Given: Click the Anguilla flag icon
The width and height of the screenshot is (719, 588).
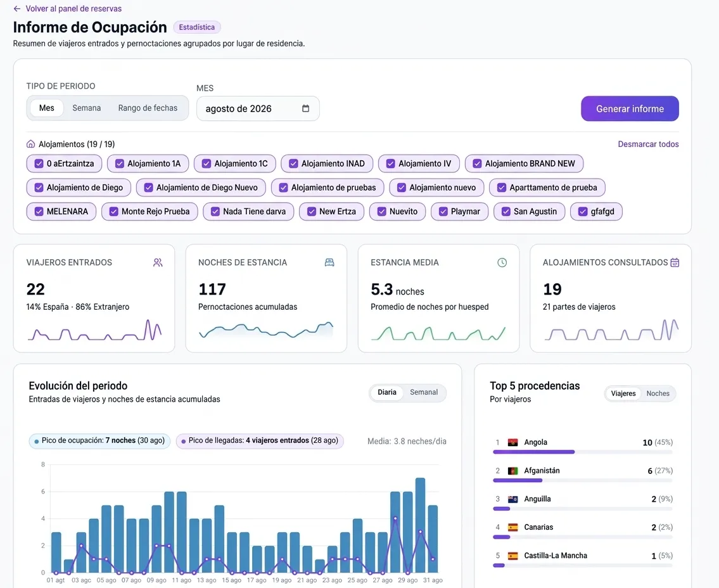Looking at the screenshot, I should pos(512,499).
